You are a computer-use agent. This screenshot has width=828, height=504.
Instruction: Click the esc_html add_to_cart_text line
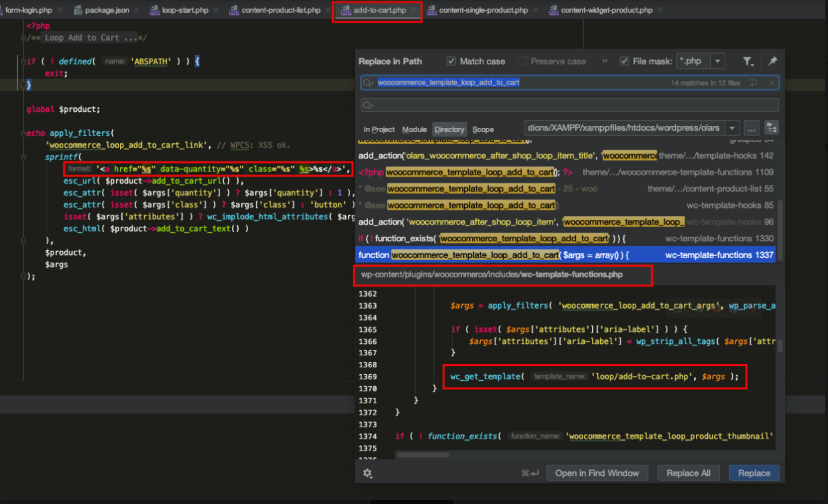click(x=156, y=229)
